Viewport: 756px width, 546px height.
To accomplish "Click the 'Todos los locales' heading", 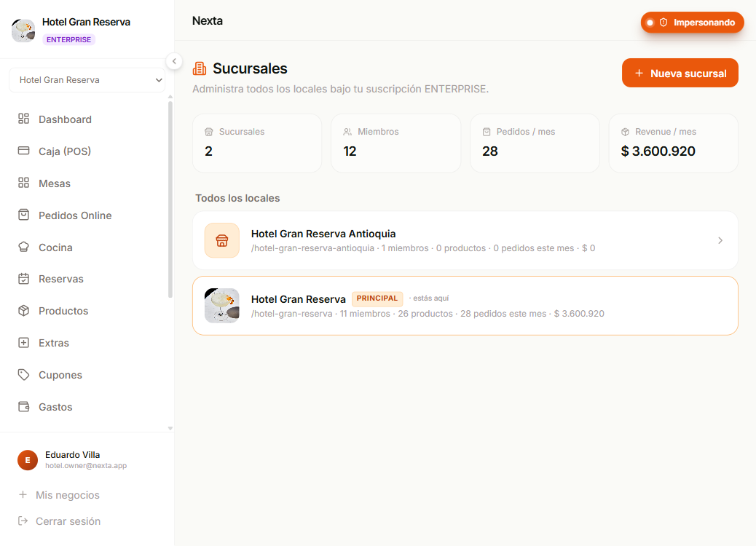I will coord(237,198).
